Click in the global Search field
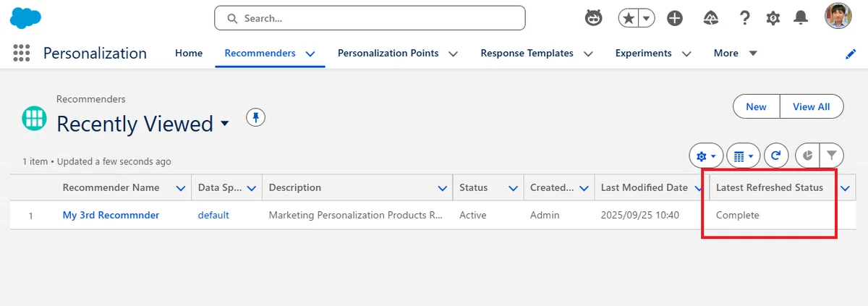 click(x=370, y=18)
